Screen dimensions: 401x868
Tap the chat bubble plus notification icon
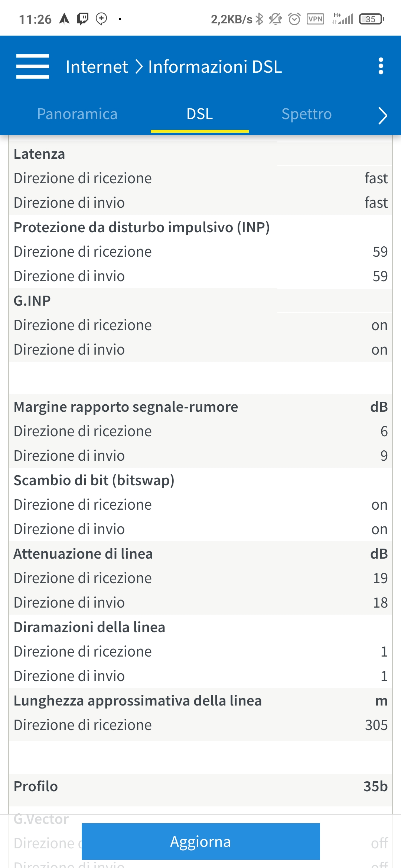(x=101, y=19)
